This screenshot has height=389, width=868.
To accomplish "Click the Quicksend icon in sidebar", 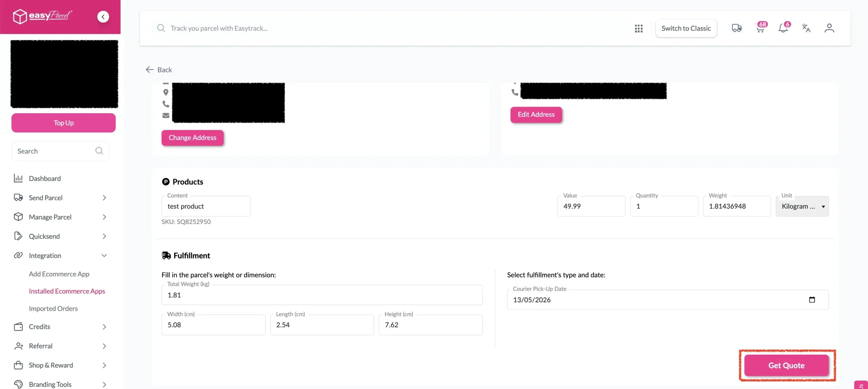I will tap(18, 236).
